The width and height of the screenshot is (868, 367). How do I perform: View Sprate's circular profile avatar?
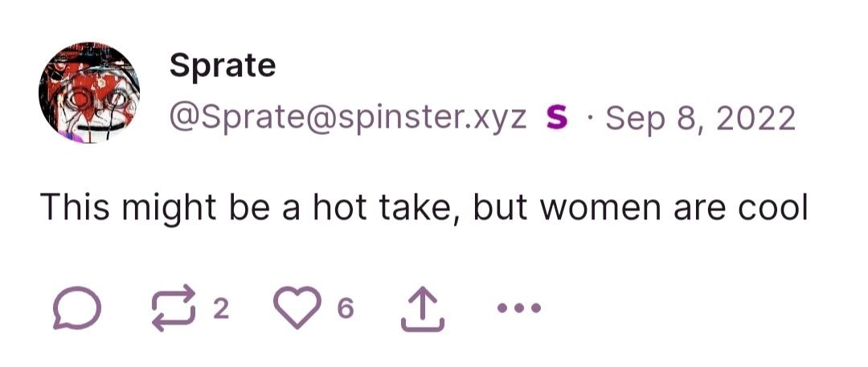[89, 92]
